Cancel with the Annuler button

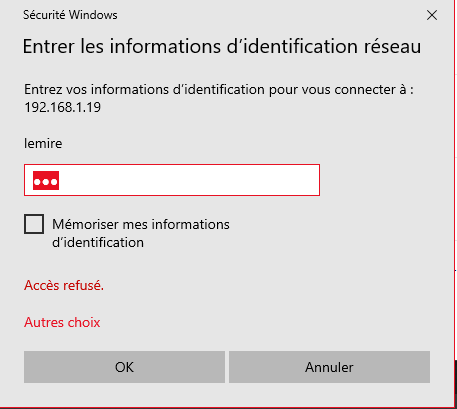329,367
